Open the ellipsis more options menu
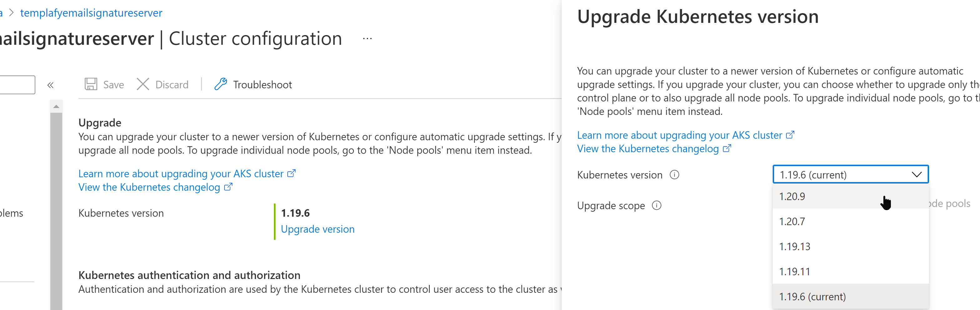Viewport: 980px width, 310px height. click(x=367, y=39)
